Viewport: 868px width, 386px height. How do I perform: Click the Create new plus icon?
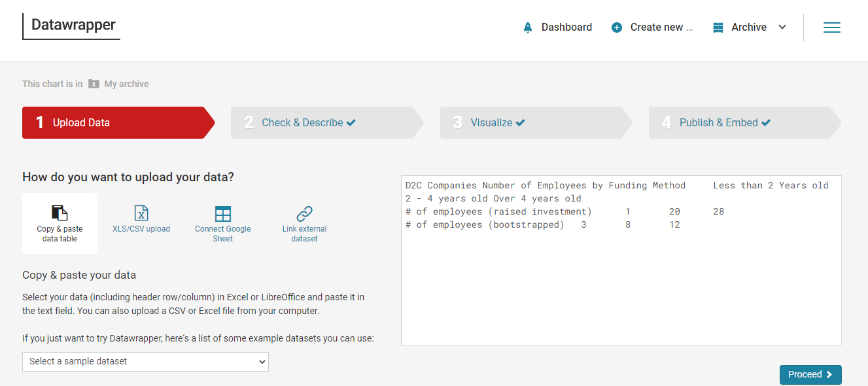pos(617,27)
